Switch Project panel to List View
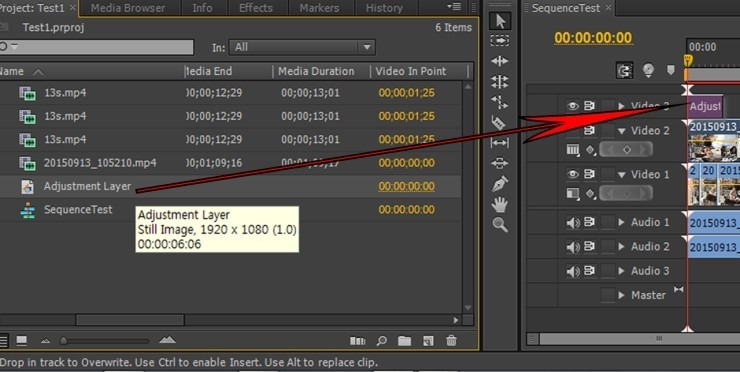The image size is (740, 372). [x=4, y=340]
